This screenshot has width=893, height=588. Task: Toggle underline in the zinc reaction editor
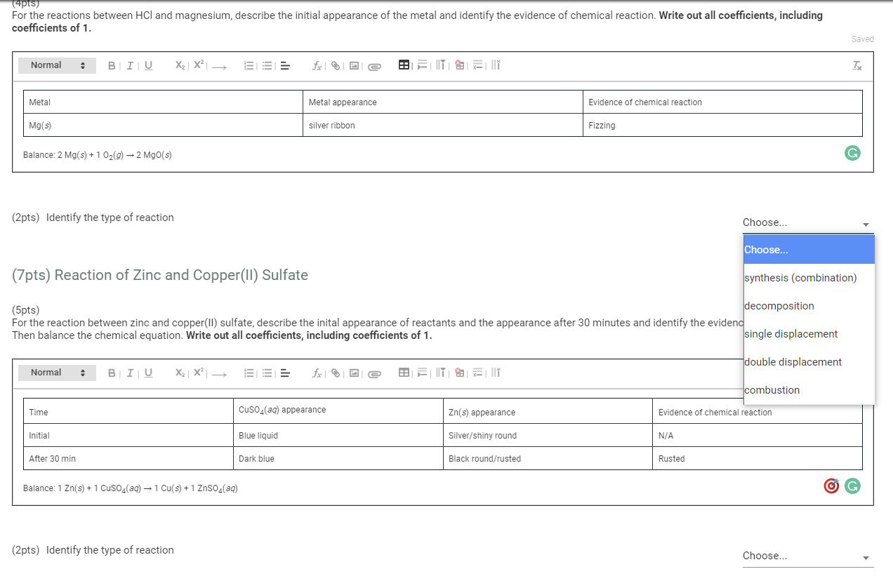[x=147, y=373]
